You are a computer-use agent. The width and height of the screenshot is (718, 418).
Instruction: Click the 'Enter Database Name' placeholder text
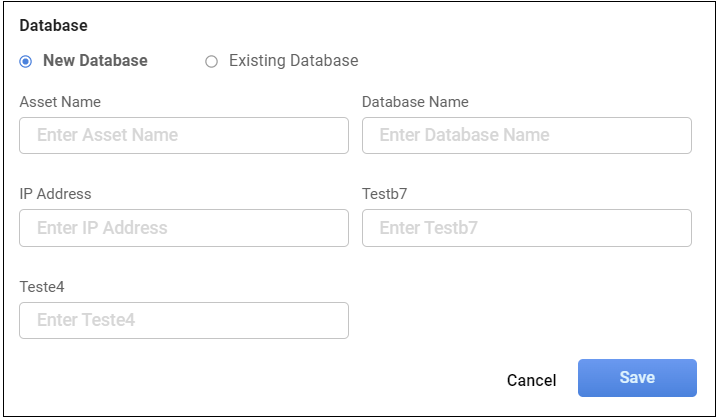(x=464, y=135)
